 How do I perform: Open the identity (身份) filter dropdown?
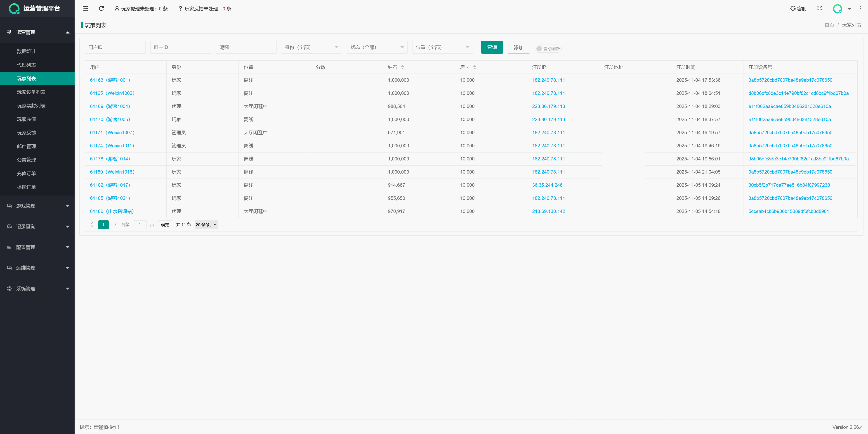pos(311,47)
